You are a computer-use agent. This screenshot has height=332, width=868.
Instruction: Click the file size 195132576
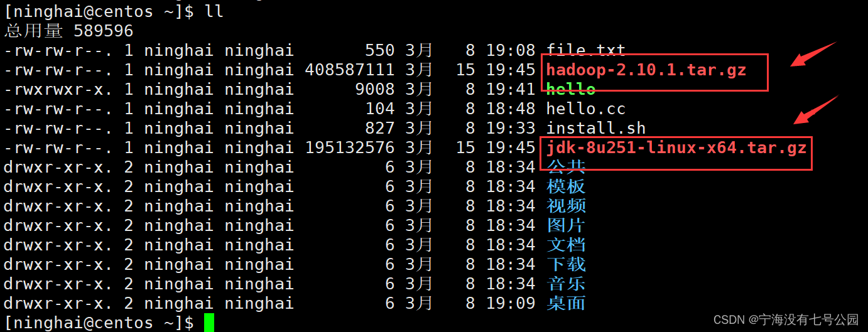point(350,148)
